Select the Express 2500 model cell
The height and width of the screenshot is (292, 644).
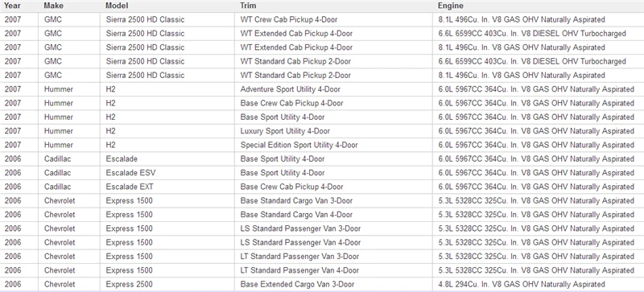167,284
